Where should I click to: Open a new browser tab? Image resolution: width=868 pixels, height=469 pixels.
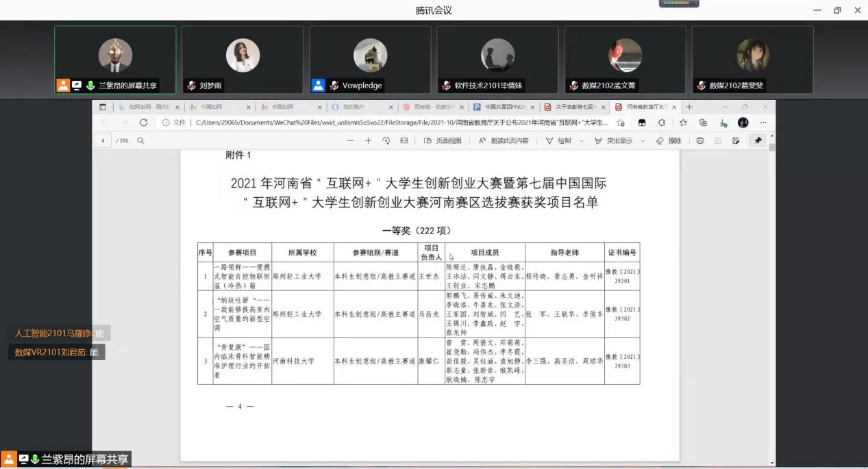(x=689, y=107)
